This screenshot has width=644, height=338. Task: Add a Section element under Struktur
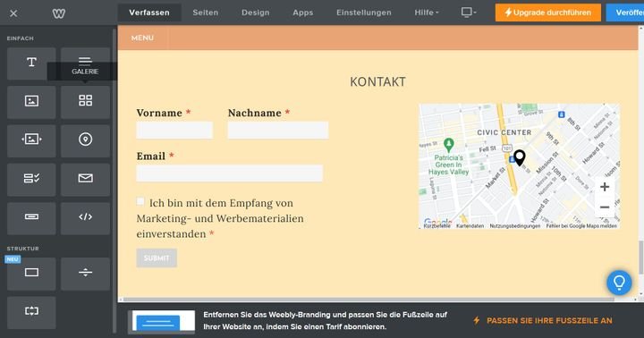click(31, 274)
